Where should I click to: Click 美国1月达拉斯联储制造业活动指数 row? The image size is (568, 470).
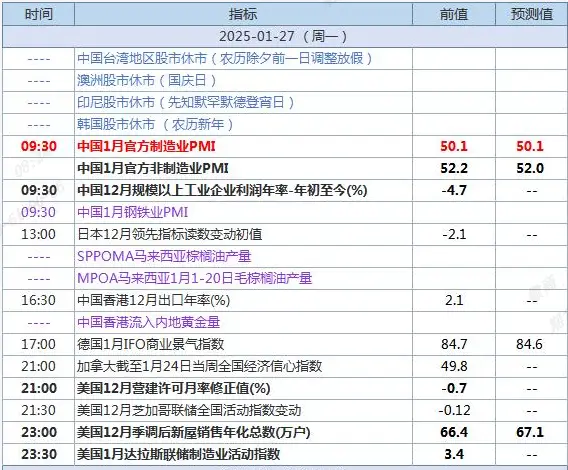(284, 454)
